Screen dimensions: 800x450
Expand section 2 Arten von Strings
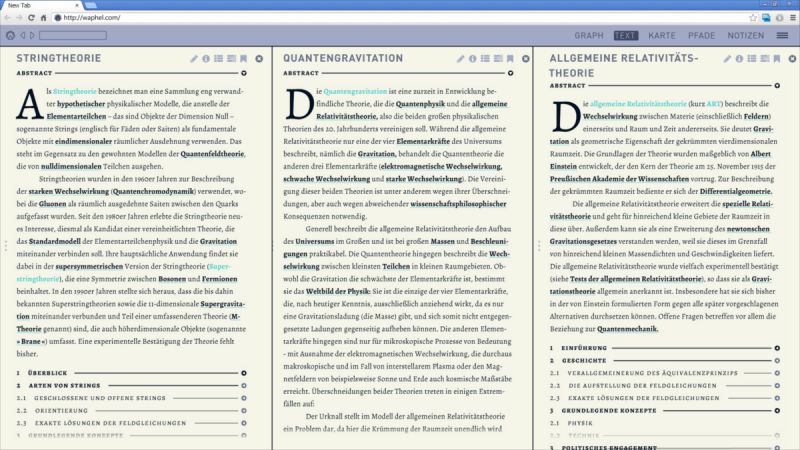[244, 386]
